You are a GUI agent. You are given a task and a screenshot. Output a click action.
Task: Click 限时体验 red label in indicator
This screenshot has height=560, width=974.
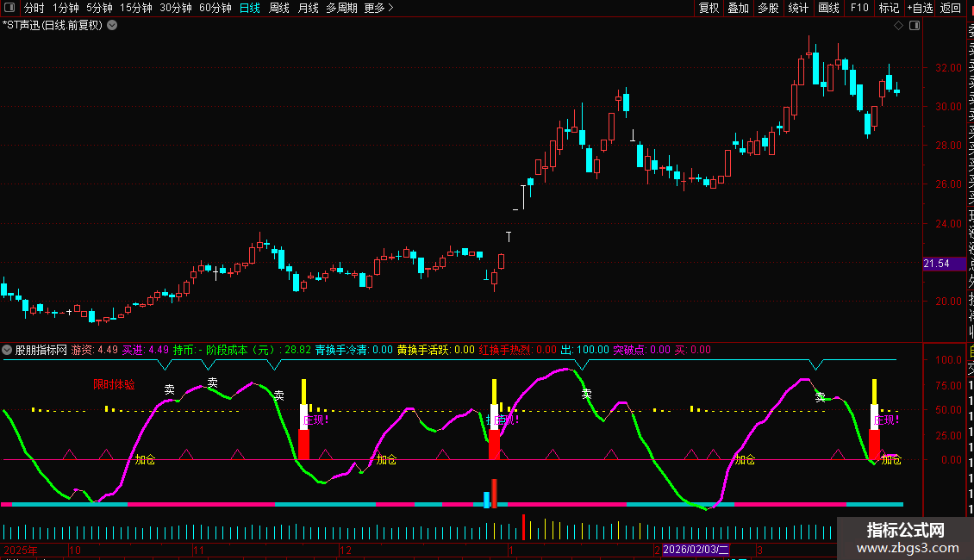pyautogui.click(x=114, y=385)
